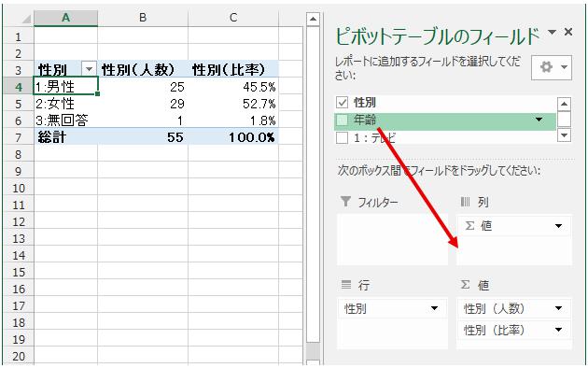Select the 性別(人数) header cell
The image size is (588, 368).
(x=143, y=69)
